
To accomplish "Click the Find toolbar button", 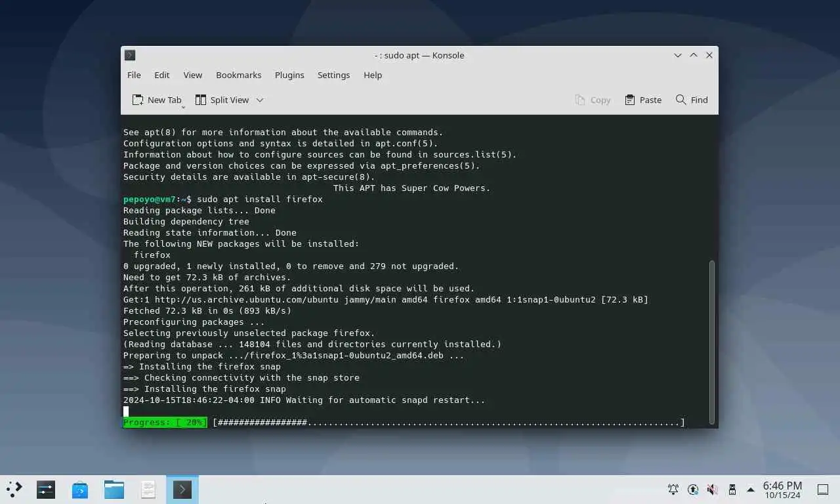I will [x=692, y=100].
